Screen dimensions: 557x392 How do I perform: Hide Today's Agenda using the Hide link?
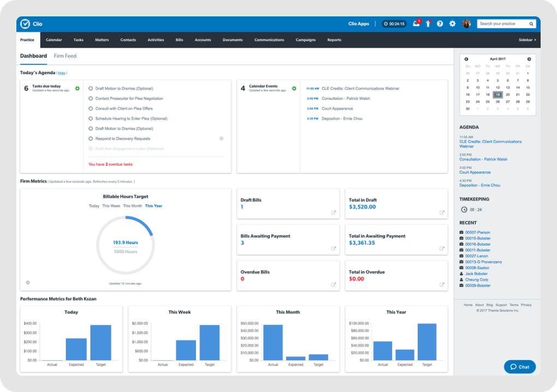(61, 73)
